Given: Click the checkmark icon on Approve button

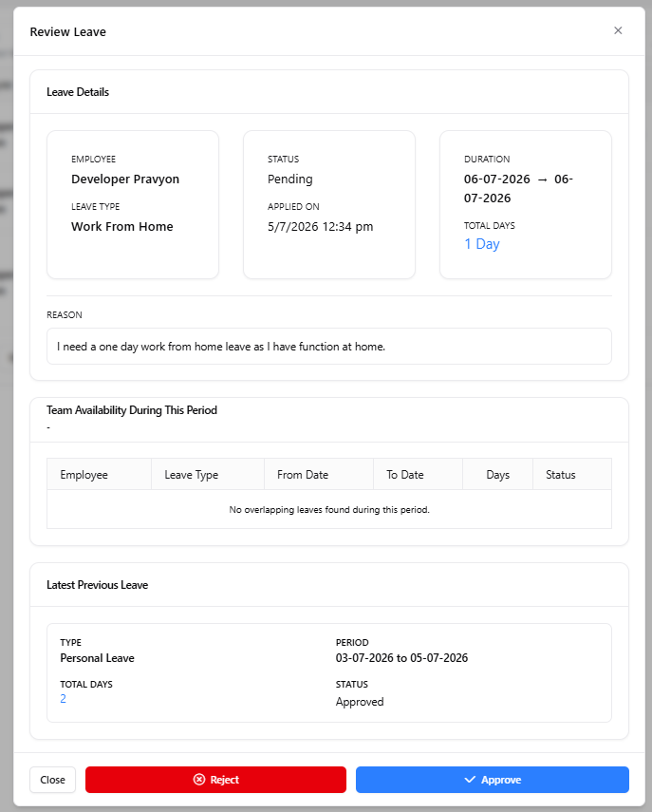Looking at the screenshot, I should [x=470, y=780].
